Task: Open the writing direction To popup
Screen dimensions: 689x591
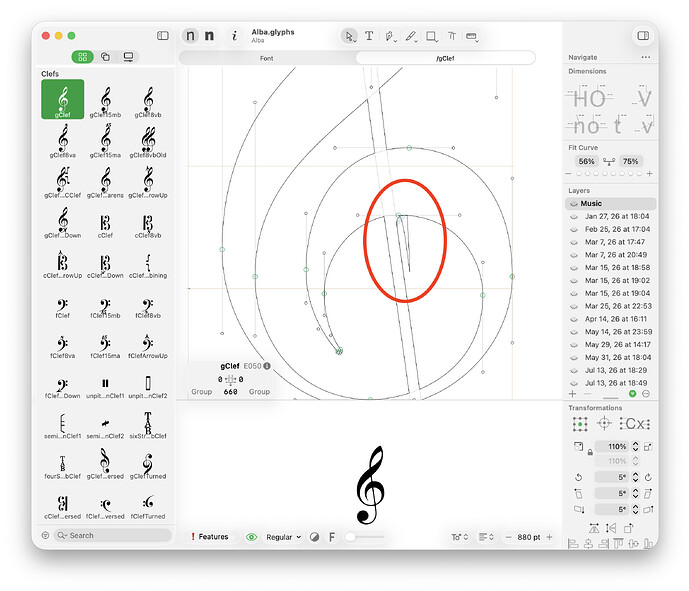Action: pyautogui.click(x=460, y=537)
